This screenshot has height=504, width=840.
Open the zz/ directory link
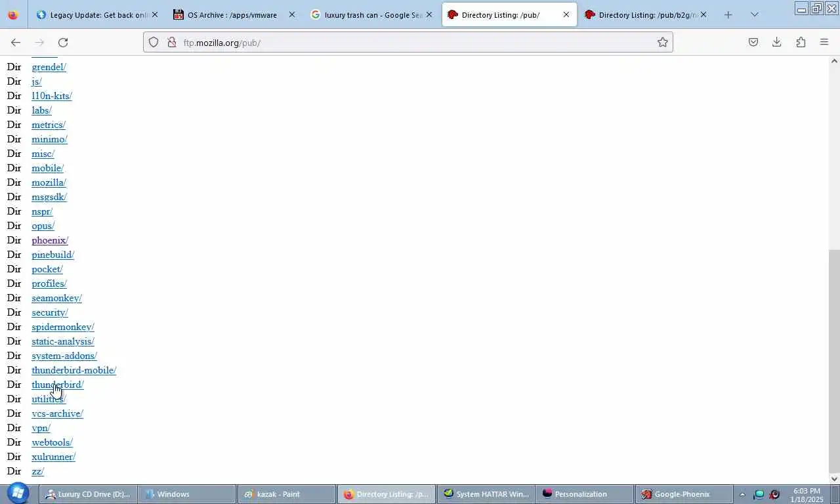coord(37,471)
